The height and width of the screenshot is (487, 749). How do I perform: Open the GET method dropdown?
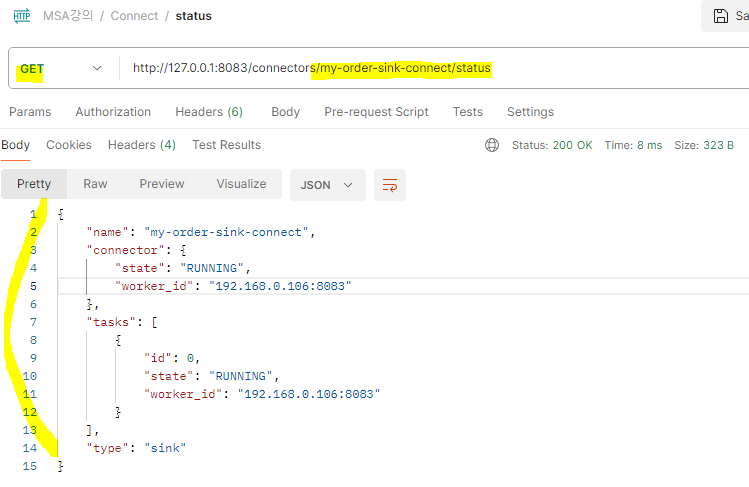point(61,69)
